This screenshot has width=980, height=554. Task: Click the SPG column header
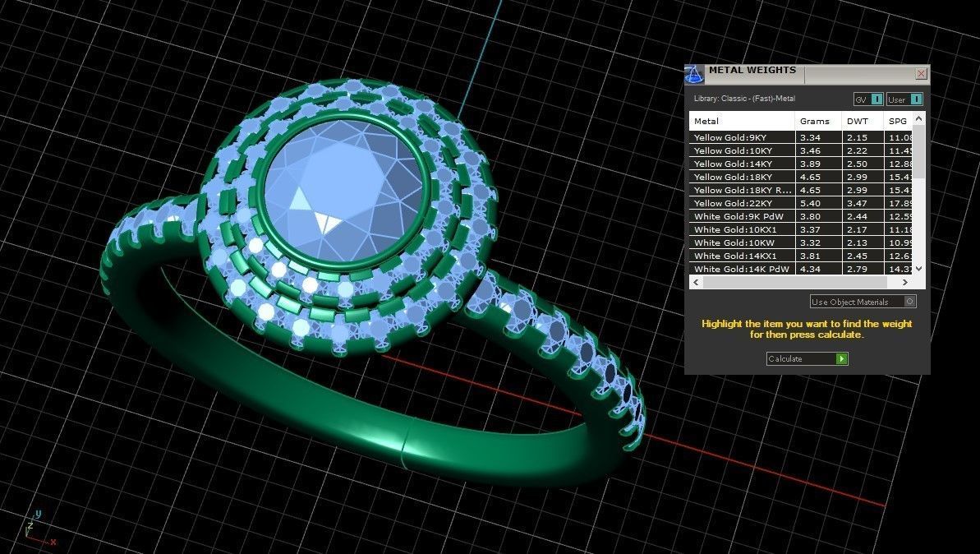(x=898, y=122)
